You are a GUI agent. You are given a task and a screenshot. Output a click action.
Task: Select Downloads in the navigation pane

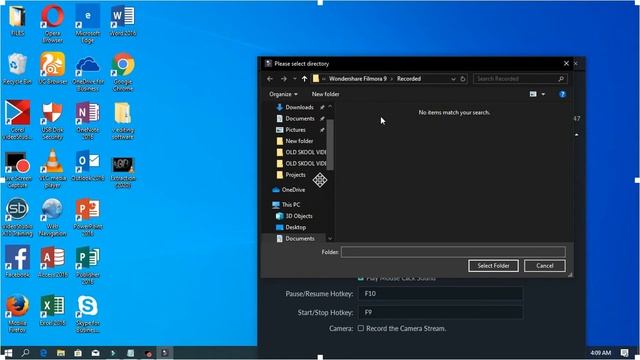point(300,107)
